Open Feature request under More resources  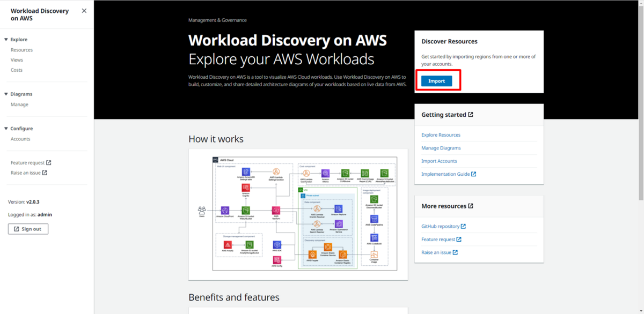point(441,240)
